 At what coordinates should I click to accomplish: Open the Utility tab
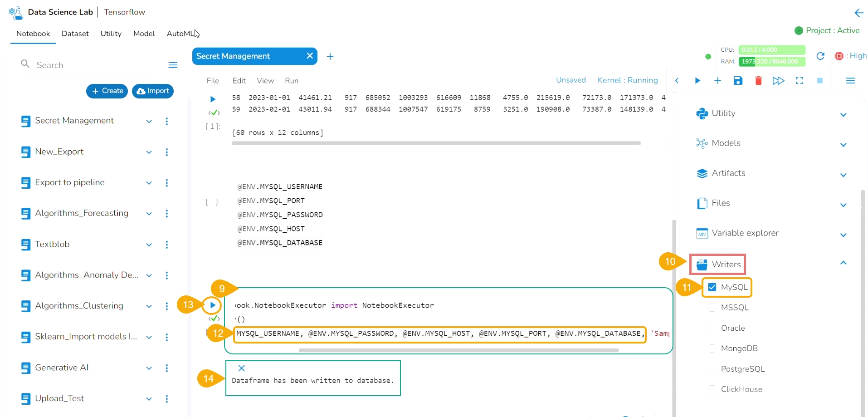point(111,34)
